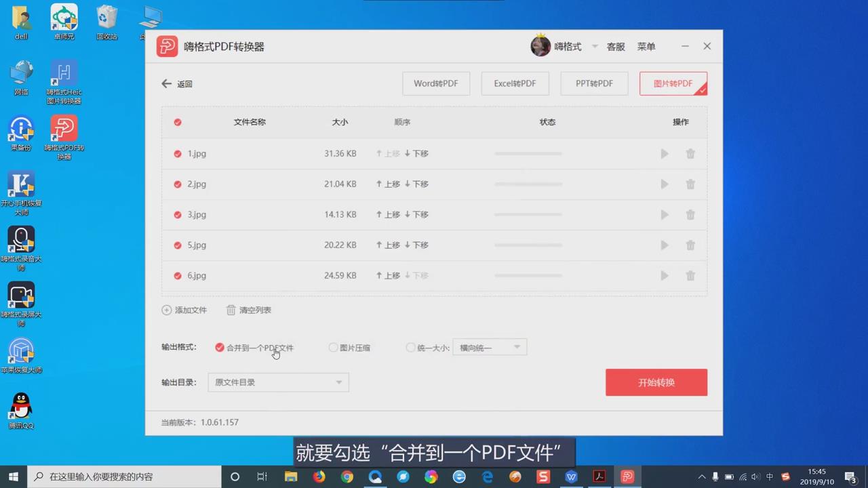Switch to the Excel转PDF tab

tap(515, 83)
